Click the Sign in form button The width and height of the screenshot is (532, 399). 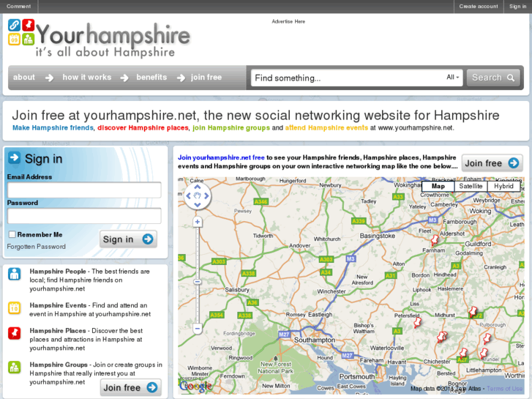(x=128, y=239)
